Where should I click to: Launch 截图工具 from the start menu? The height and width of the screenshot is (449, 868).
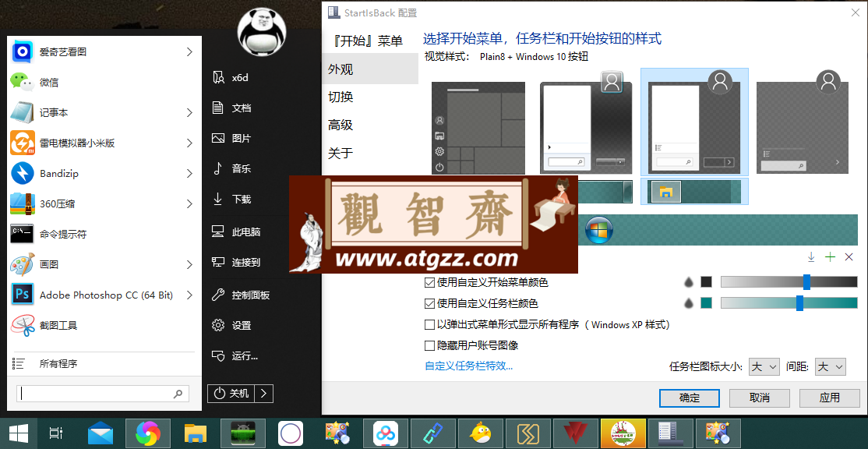104,326
